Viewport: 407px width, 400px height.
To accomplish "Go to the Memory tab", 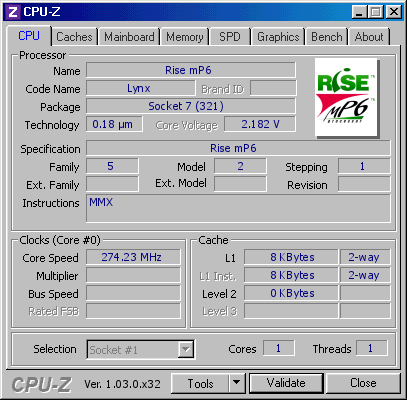I will coord(185,37).
